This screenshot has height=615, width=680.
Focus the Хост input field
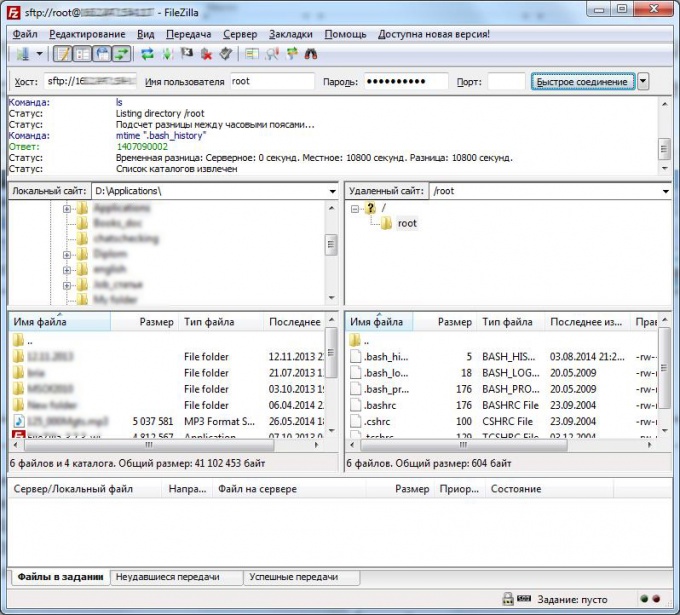[90, 81]
